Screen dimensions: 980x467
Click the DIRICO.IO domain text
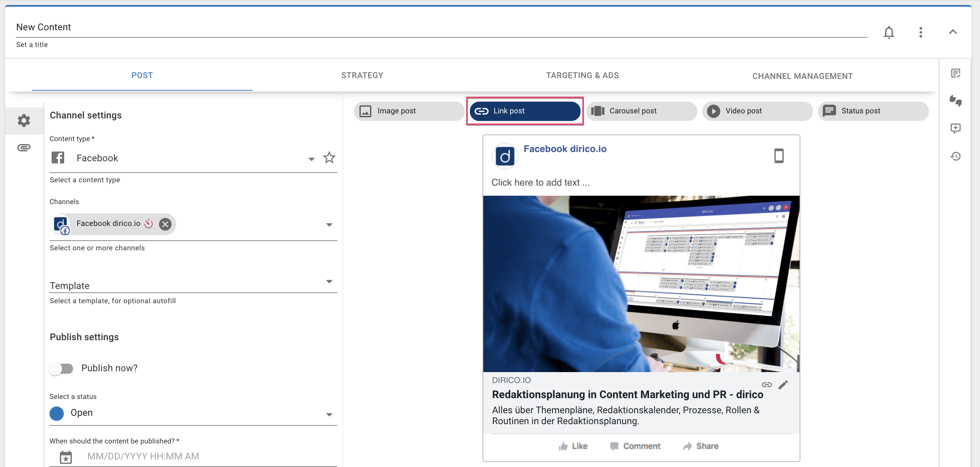pyautogui.click(x=511, y=380)
